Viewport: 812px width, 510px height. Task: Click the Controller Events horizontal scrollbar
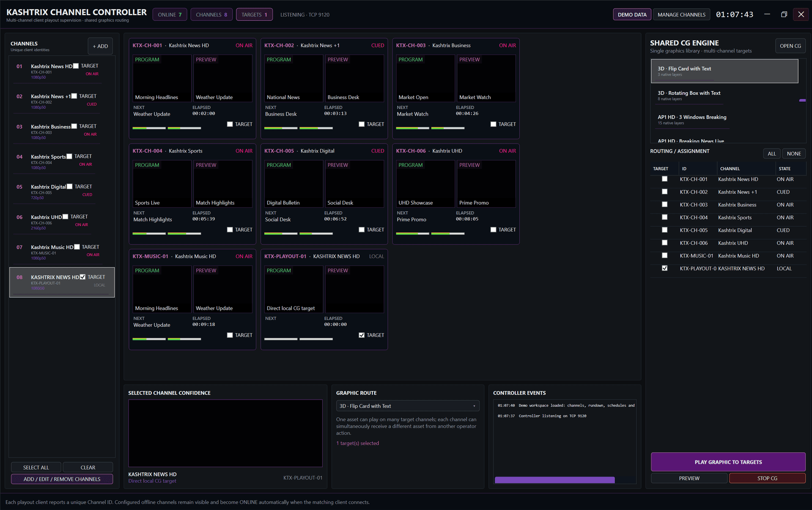coord(554,480)
